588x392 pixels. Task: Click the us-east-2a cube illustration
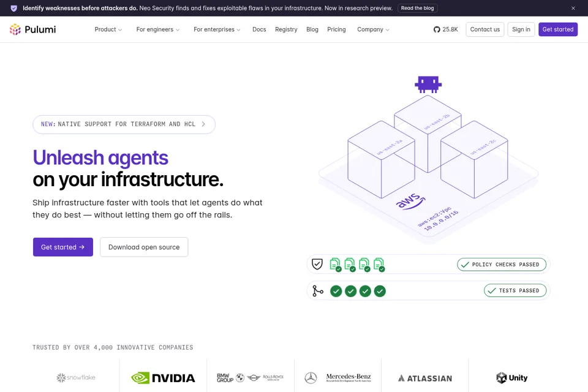381,159
